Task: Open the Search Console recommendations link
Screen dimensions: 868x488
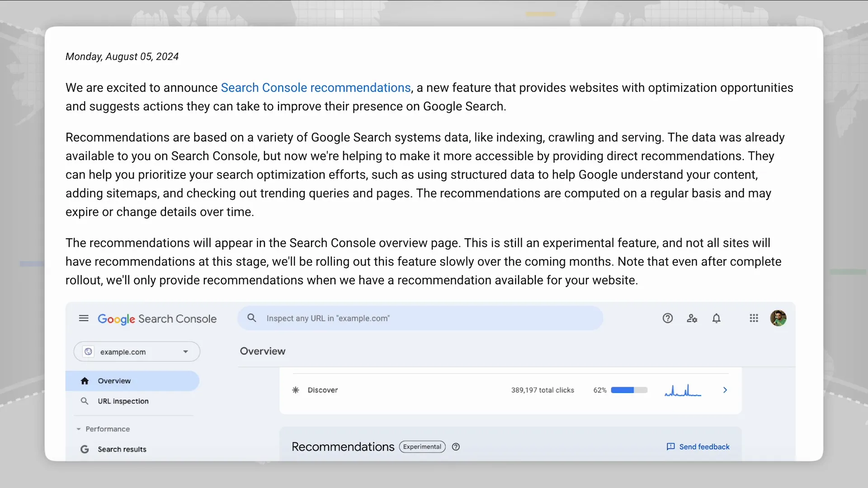Action: click(x=316, y=88)
